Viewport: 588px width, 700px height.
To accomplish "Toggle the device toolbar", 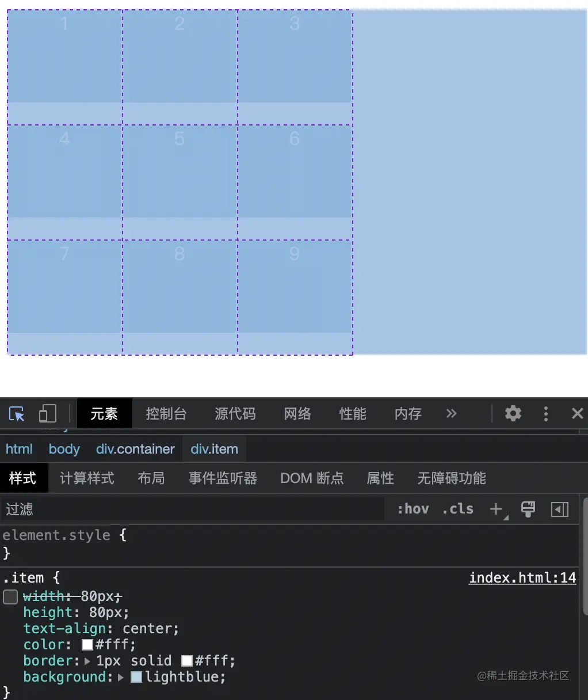I will tap(48, 413).
